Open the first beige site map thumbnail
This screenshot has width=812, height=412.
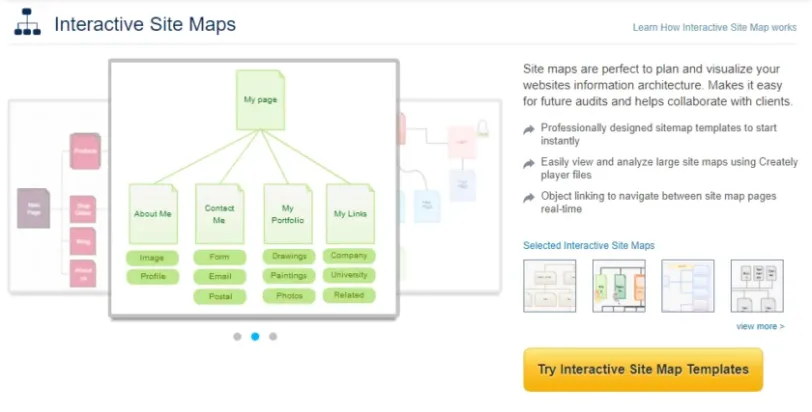549,286
